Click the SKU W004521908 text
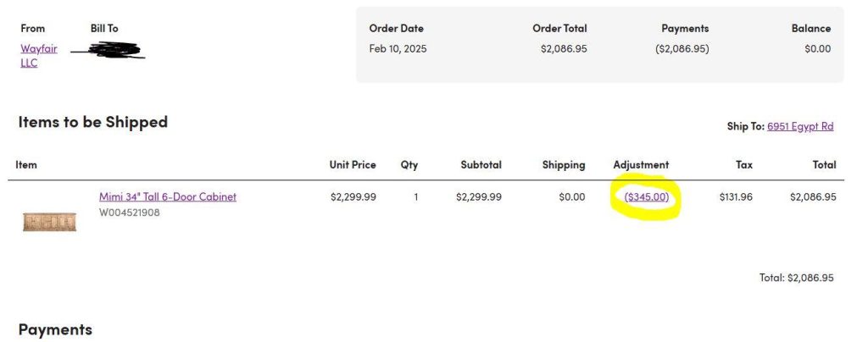The height and width of the screenshot is (342, 868). [130, 212]
